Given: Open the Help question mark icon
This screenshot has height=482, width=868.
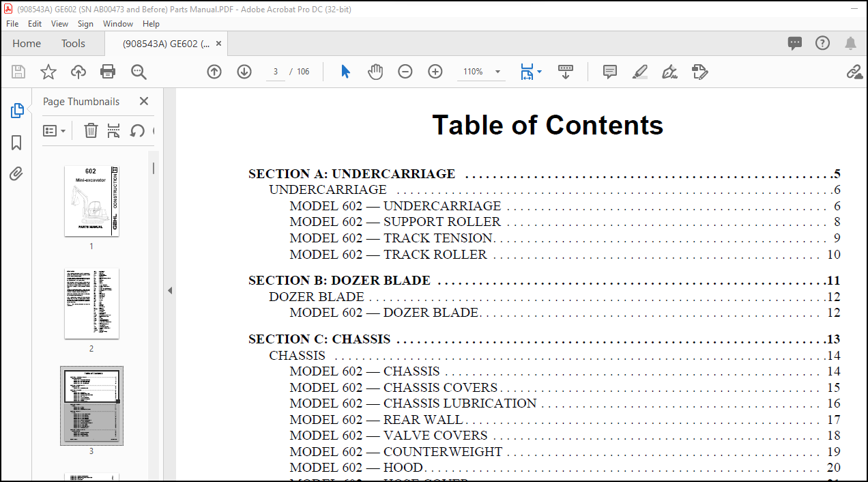Looking at the screenshot, I should 823,44.
